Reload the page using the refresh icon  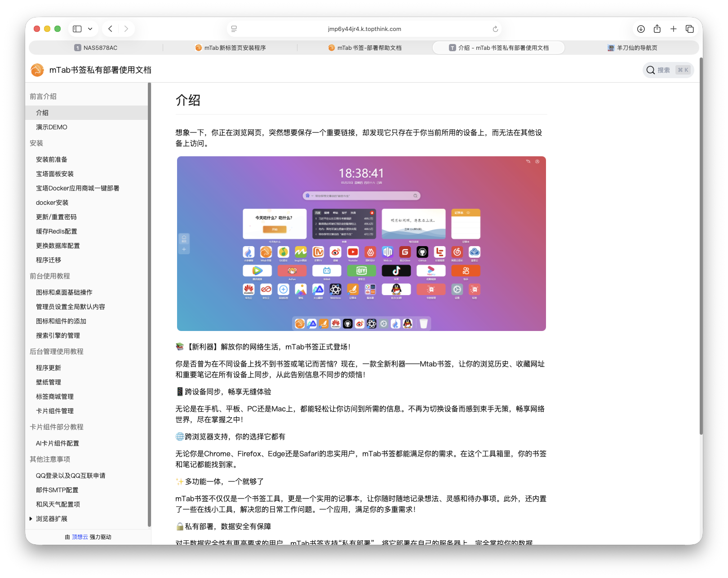(495, 28)
